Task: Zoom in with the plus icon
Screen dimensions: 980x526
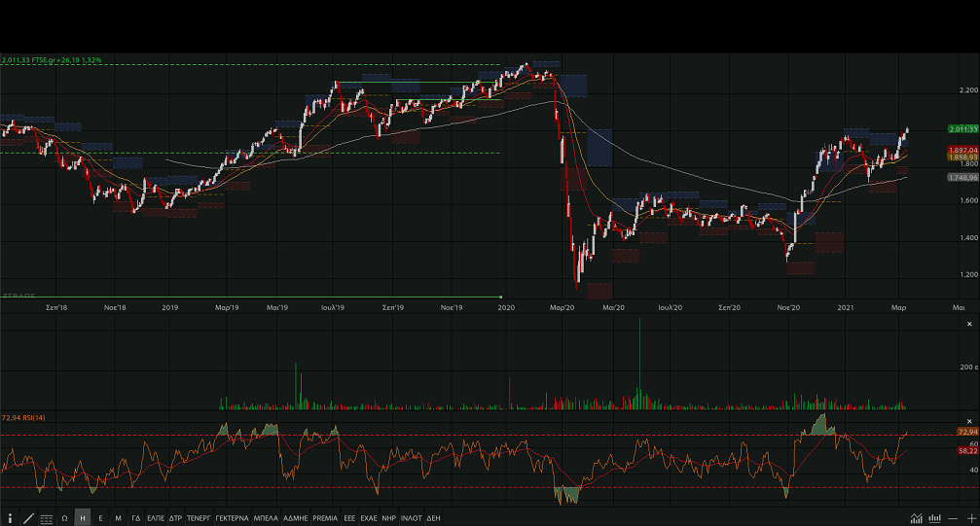Action: point(970,518)
